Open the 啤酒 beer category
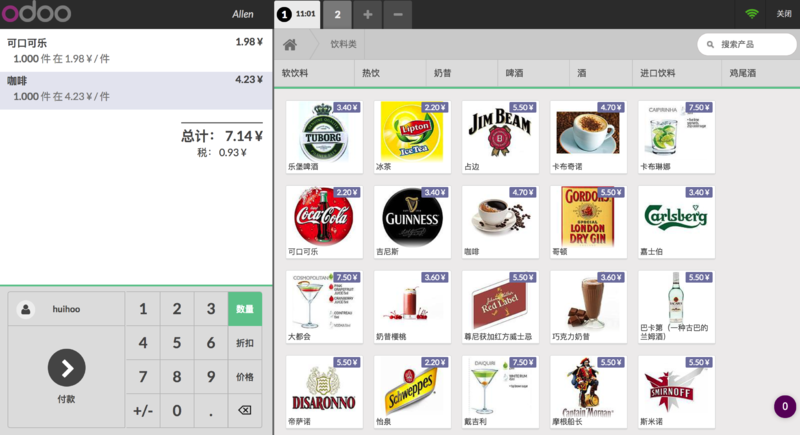Screen dimensions: 800x435 pyautogui.click(x=534, y=73)
